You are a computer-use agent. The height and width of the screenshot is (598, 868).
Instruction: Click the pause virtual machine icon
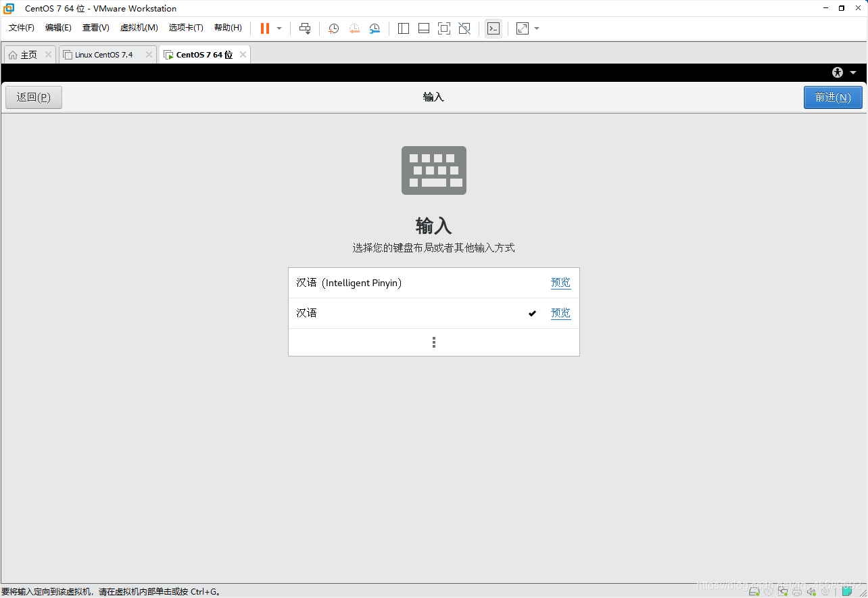265,28
